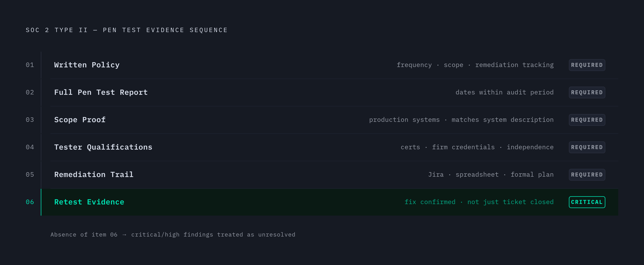644x265 pixels.
Task: Select the 'Written Policy' row title
Action: pos(87,65)
